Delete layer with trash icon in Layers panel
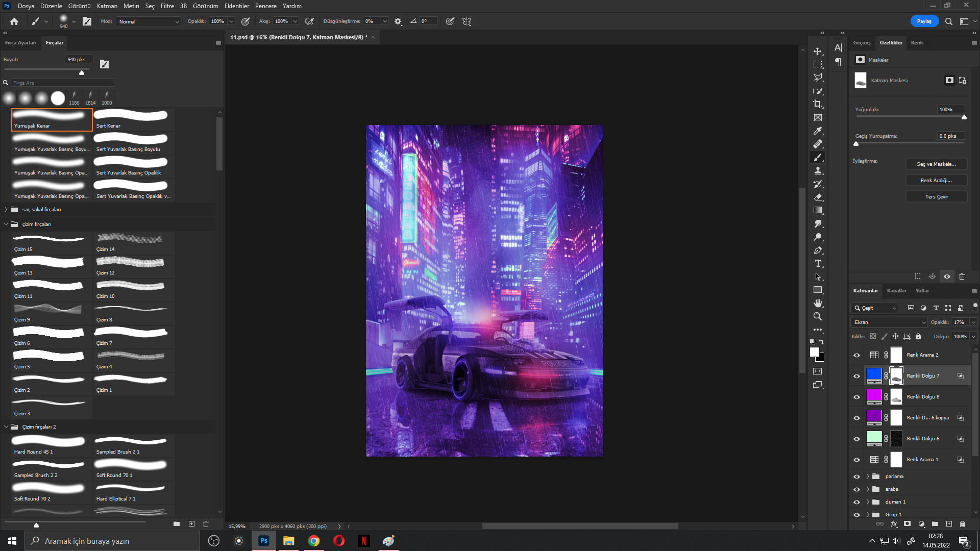Image resolution: width=980 pixels, height=551 pixels. (962, 524)
